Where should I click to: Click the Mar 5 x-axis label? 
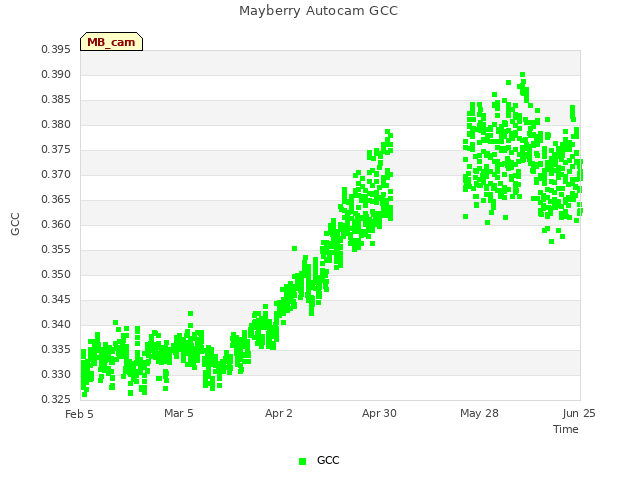(179, 413)
